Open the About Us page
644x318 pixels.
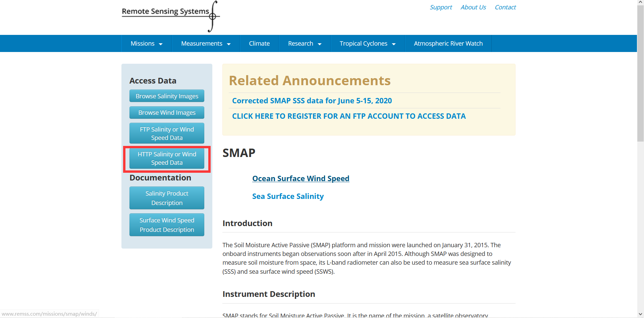tap(473, 7)
